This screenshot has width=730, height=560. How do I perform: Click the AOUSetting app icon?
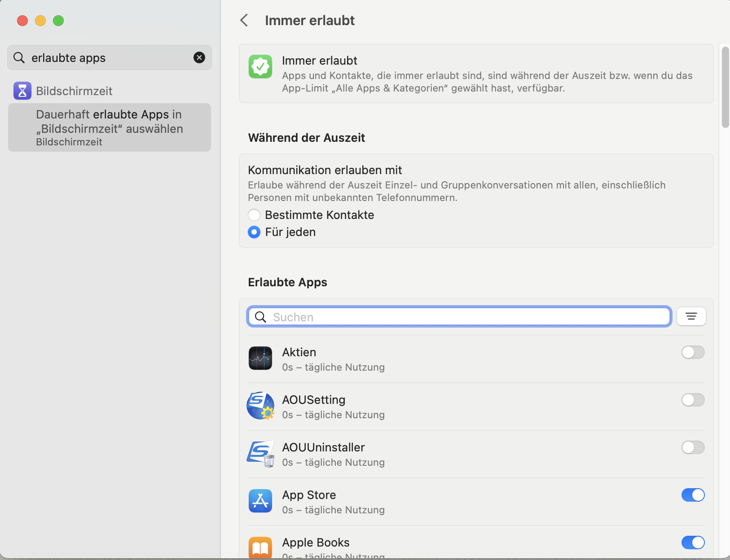point(260,406)
